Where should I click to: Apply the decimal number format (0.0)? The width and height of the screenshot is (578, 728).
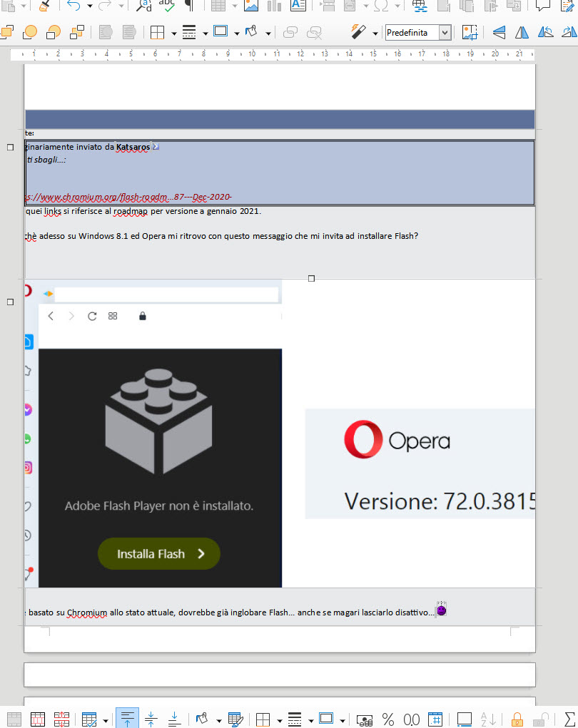[x=411, y=719]
